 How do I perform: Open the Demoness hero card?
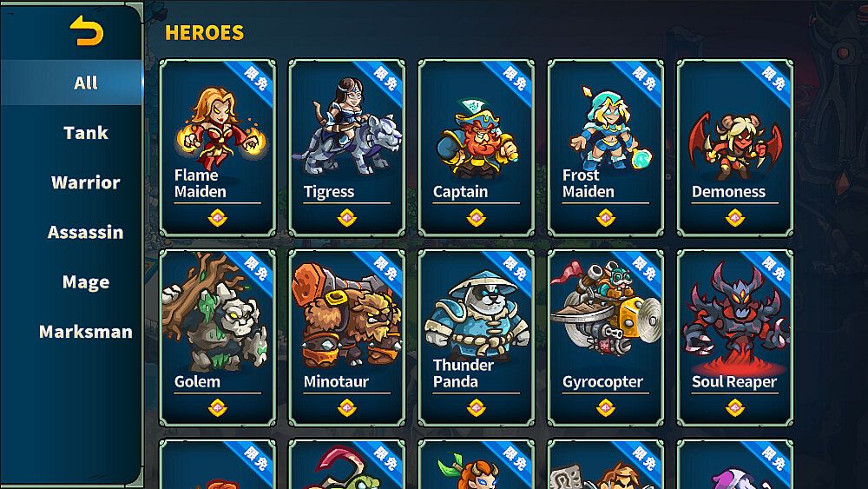coord(735,149)
